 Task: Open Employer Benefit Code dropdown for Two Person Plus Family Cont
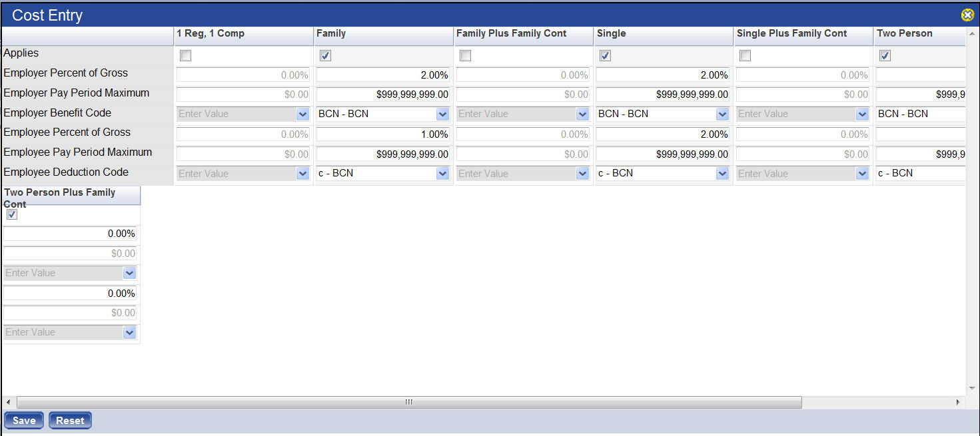pos(129,273)
